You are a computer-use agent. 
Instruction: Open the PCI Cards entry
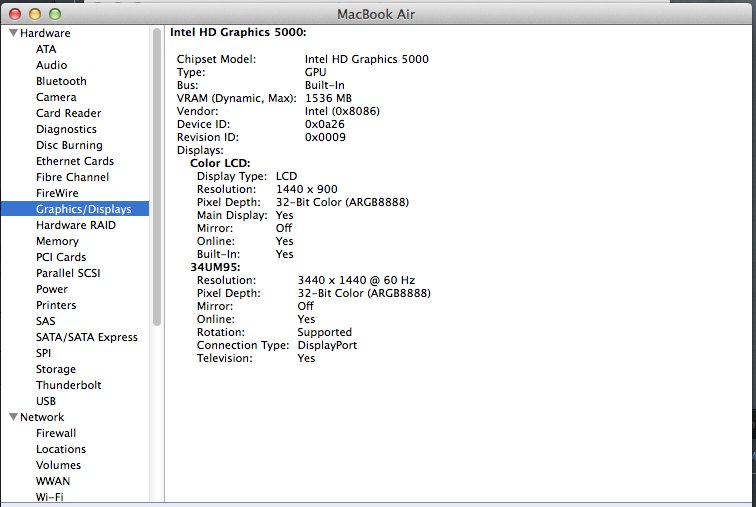pos(61,257)
